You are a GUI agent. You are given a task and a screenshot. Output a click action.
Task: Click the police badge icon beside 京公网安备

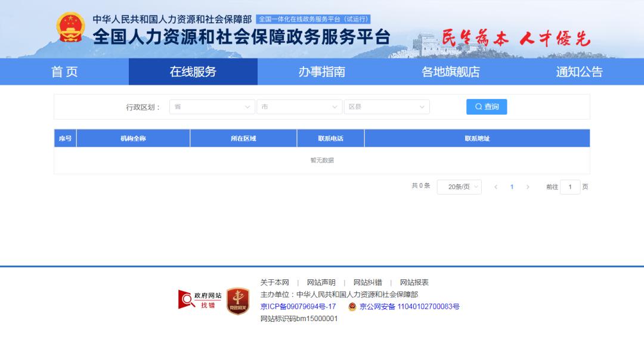click(x=352, y=307)
